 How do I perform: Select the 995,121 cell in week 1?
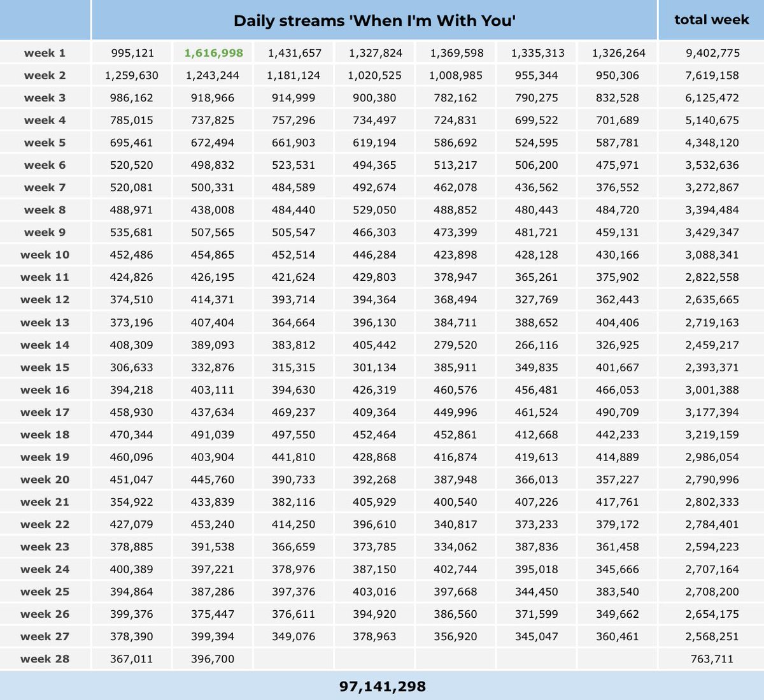pos(132,53)
